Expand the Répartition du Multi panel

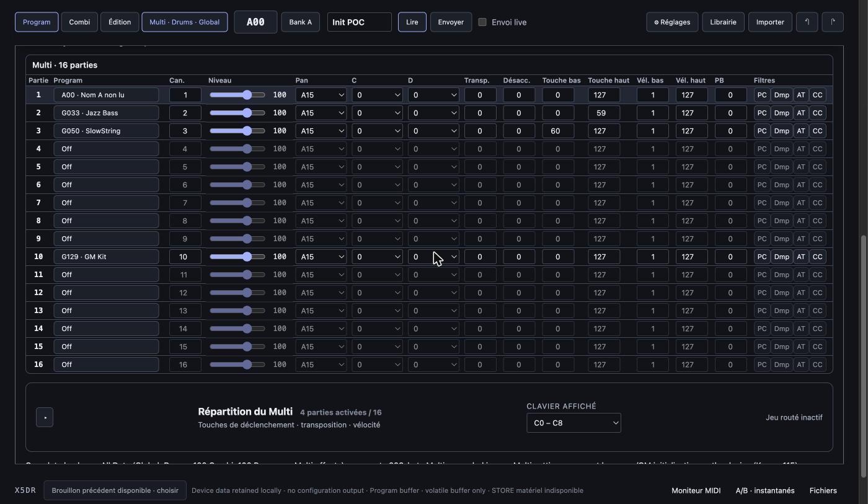pos(45,417)
